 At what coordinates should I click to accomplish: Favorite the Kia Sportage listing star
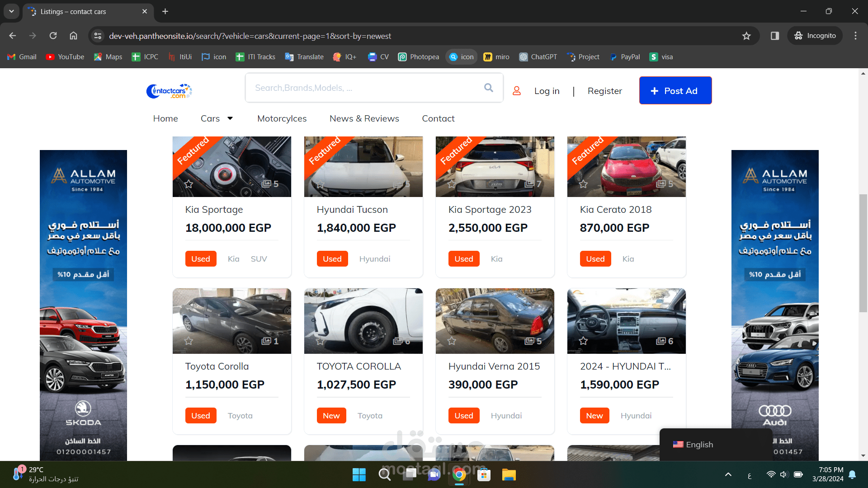pyautogui.click(x=189, y=184)
